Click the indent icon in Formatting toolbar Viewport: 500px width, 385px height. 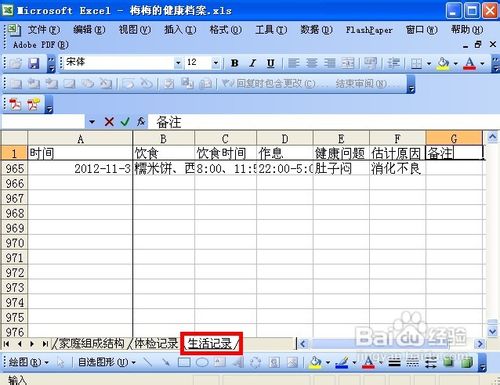tap(394, 63)
